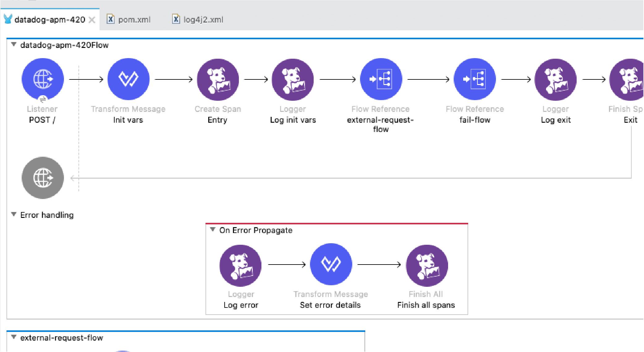This screenshot has height=352, width=644.
Task: Click the 'fail-flow' label text
Action: [475, 120]
